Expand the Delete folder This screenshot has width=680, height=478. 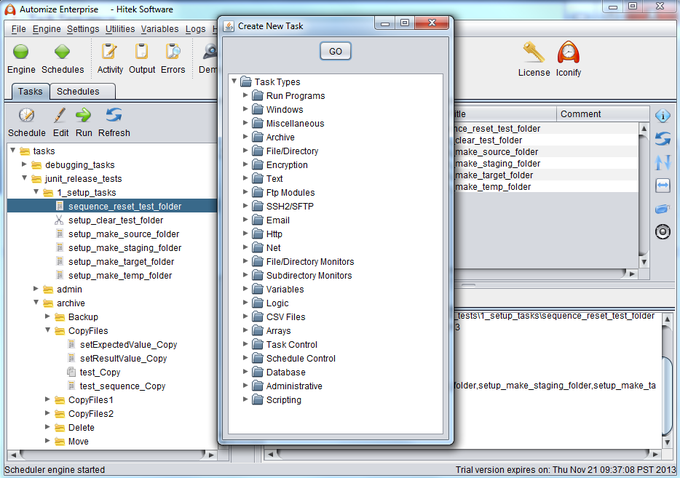(48, 427)
